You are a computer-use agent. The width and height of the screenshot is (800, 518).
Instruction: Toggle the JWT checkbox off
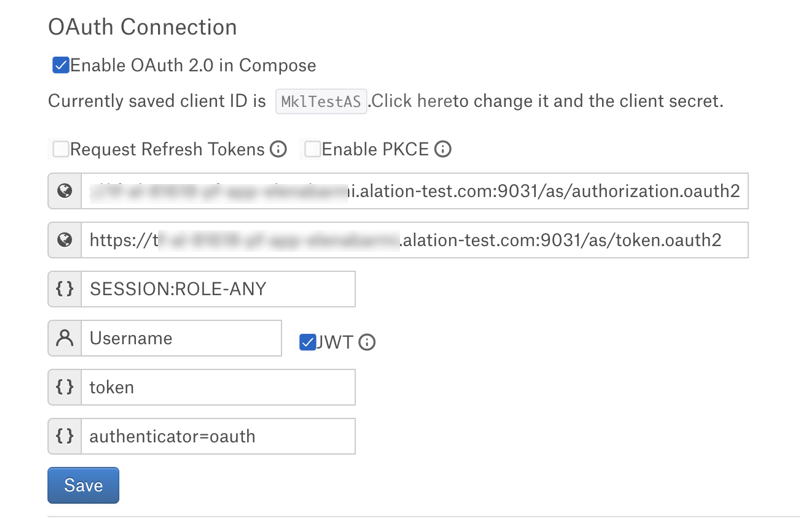point(308,342)
